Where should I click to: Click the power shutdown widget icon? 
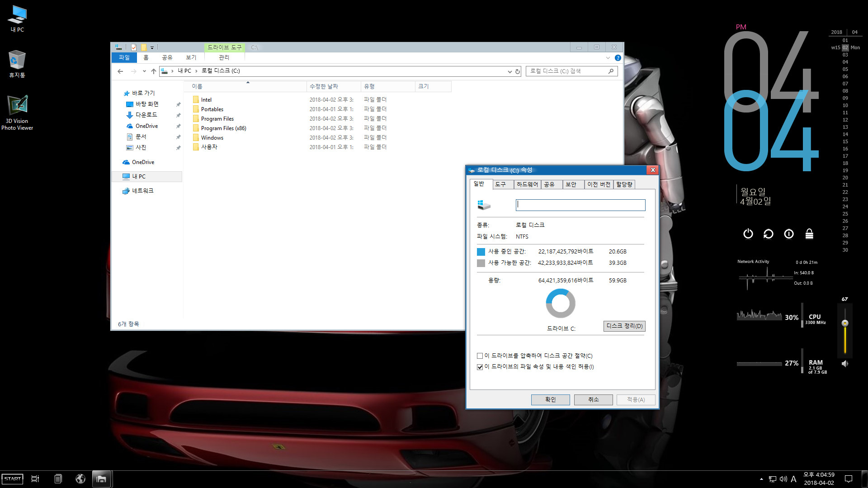click(748, 234)
